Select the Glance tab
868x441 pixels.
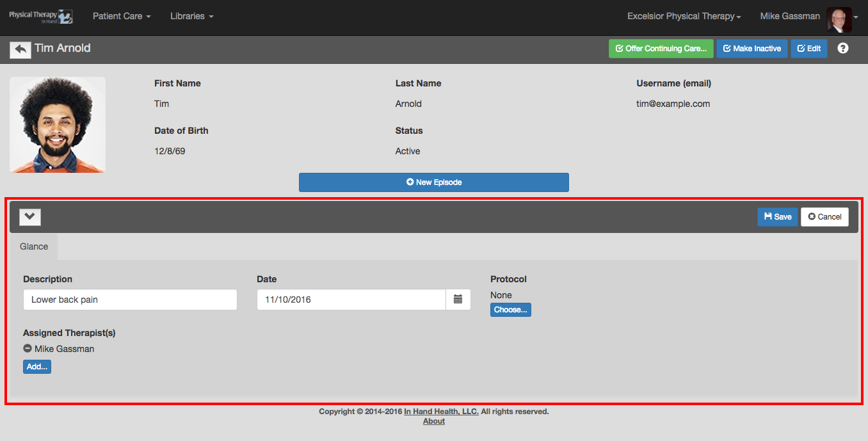(x=34, y=246)
